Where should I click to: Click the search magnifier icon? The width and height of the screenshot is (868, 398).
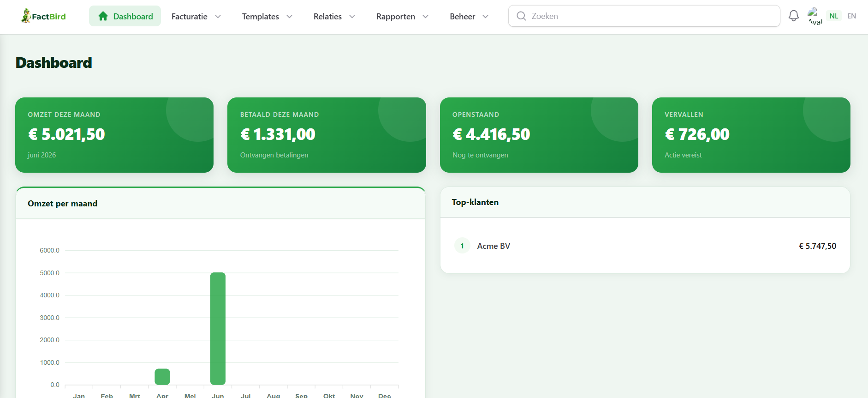pos(521,16)
